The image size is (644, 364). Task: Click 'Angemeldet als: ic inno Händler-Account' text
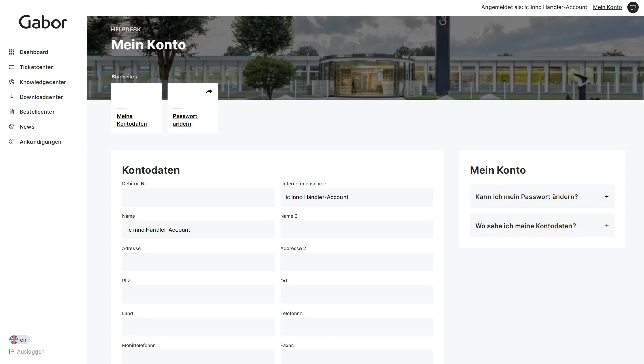(534, 7)
